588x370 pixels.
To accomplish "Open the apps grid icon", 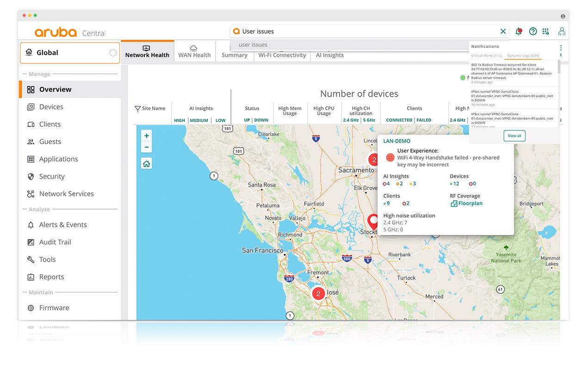I will click(546, 31).
